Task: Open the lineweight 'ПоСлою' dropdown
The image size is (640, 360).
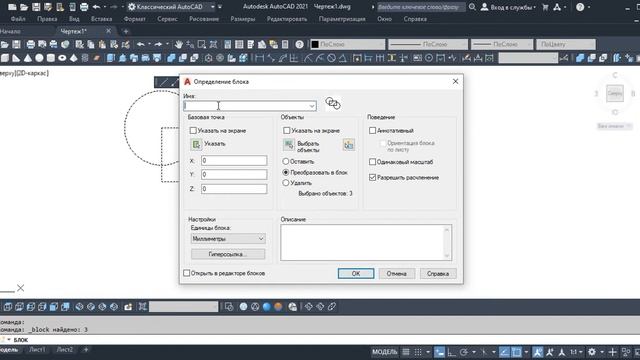Action: point(502,44)
